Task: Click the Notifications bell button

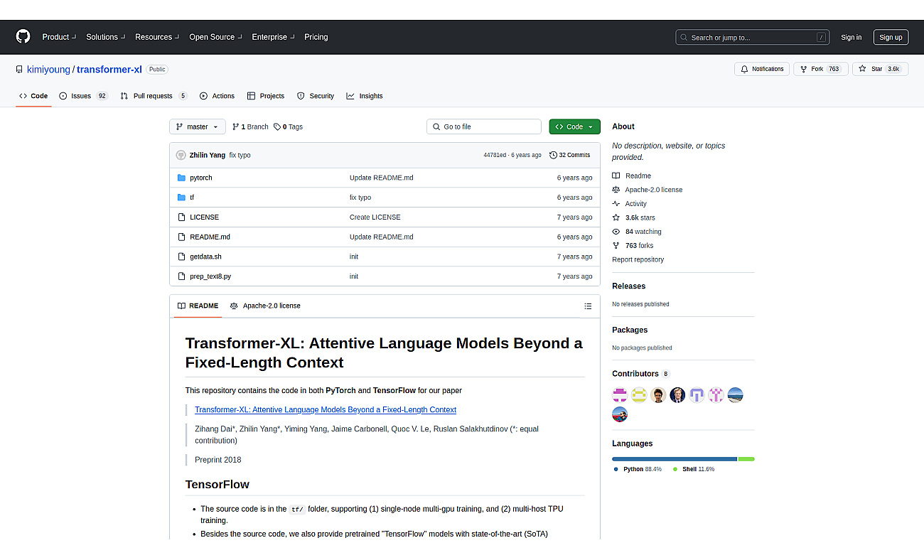Action: (x=762, y=69)
